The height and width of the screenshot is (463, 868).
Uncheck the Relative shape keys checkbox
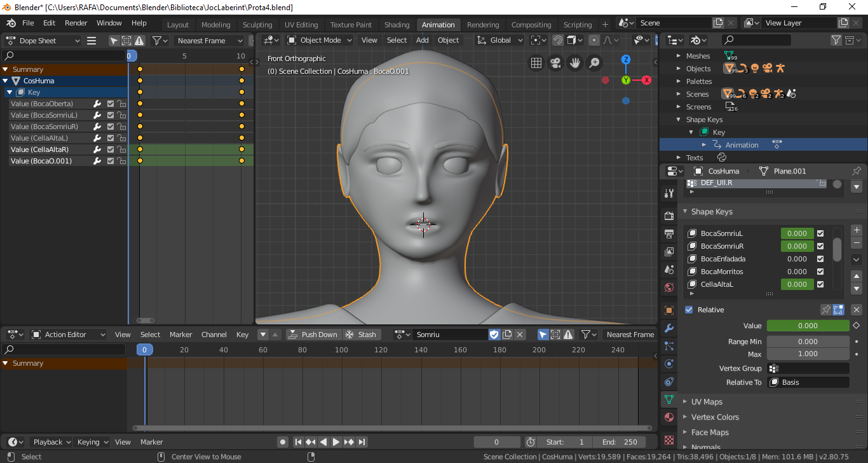coord(689,310)
